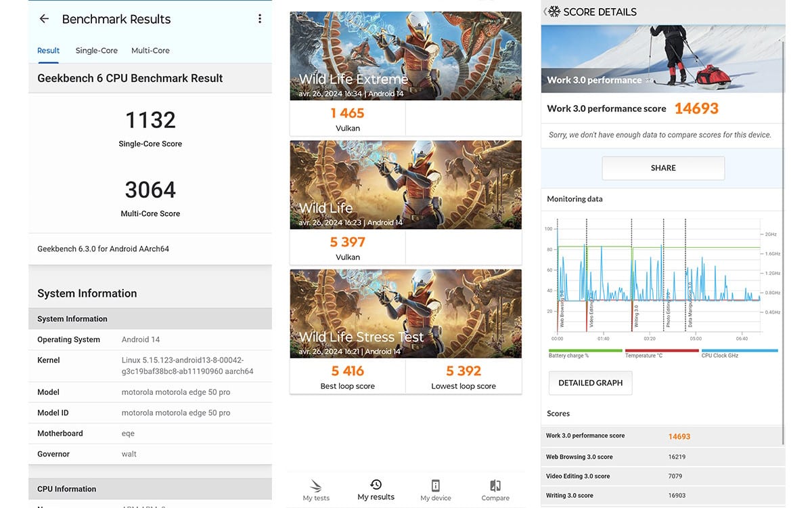812x508 pixels.
Task: Open the Wild Life result image
Action: point(406,185)
